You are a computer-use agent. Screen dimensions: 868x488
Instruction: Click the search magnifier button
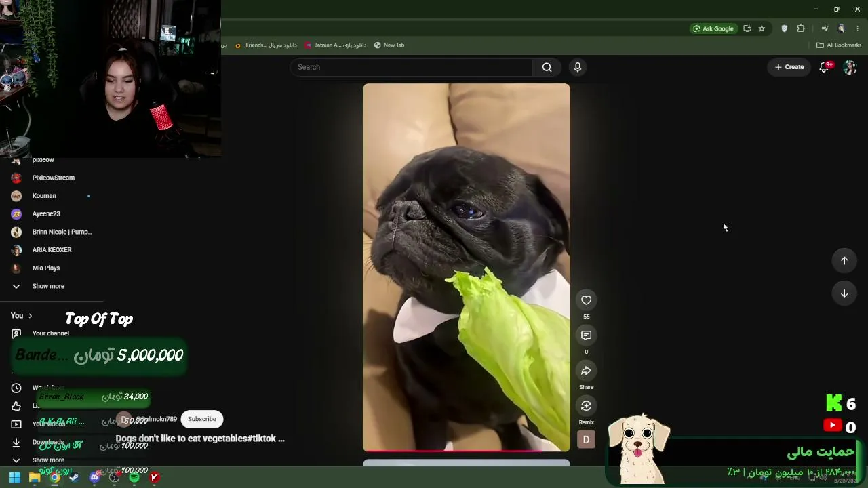click(547, 67)
